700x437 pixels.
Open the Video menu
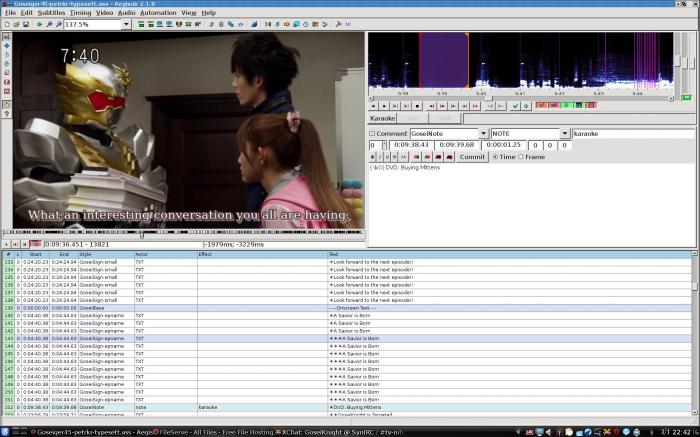[x=104, y=13]
